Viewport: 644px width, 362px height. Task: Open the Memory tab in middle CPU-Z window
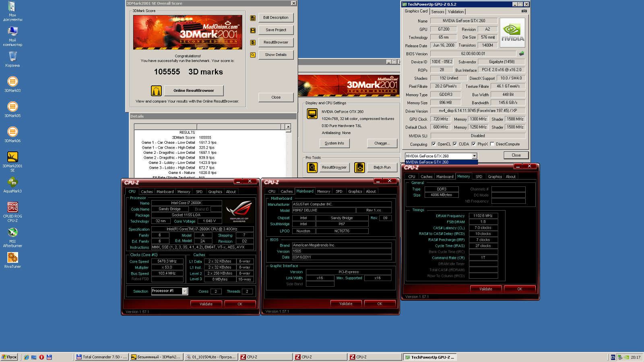point(324,192)
